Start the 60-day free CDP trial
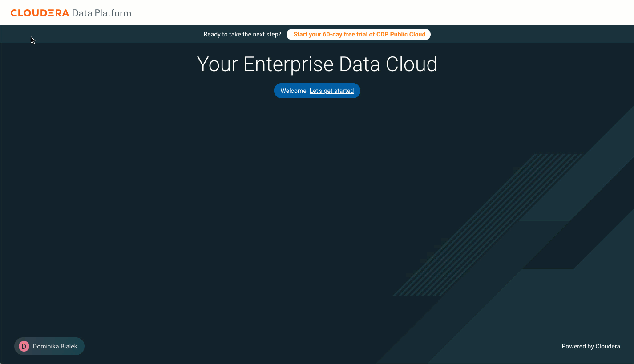The height and width of the screenshot is (364, 634). click(x=359, y=34)
